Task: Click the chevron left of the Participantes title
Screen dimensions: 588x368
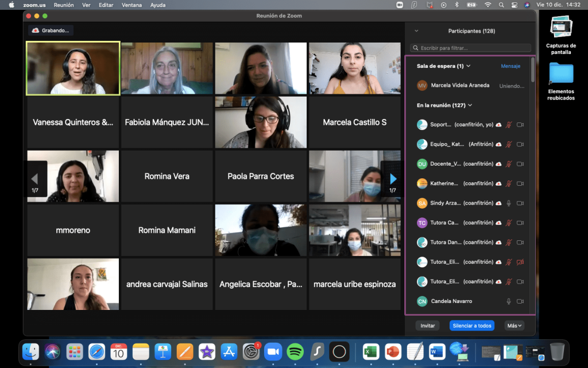Action: pos(416,31)
